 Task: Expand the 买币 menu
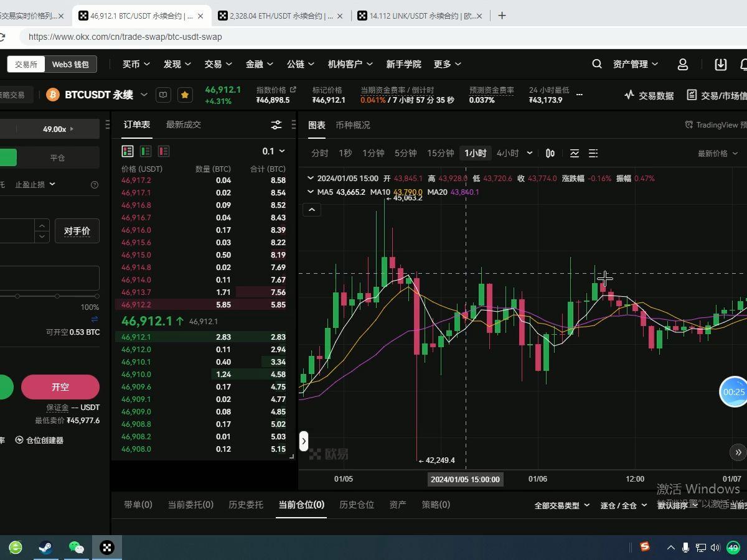(136, 64)
